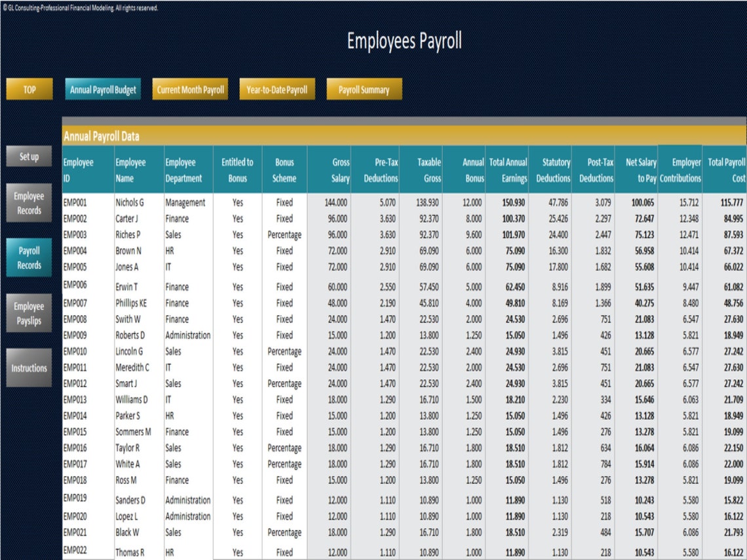Open Entitled to Bonus cell for EMP002
The width and height of the screenshot is (747, 560).
click(x=237, y=219)
